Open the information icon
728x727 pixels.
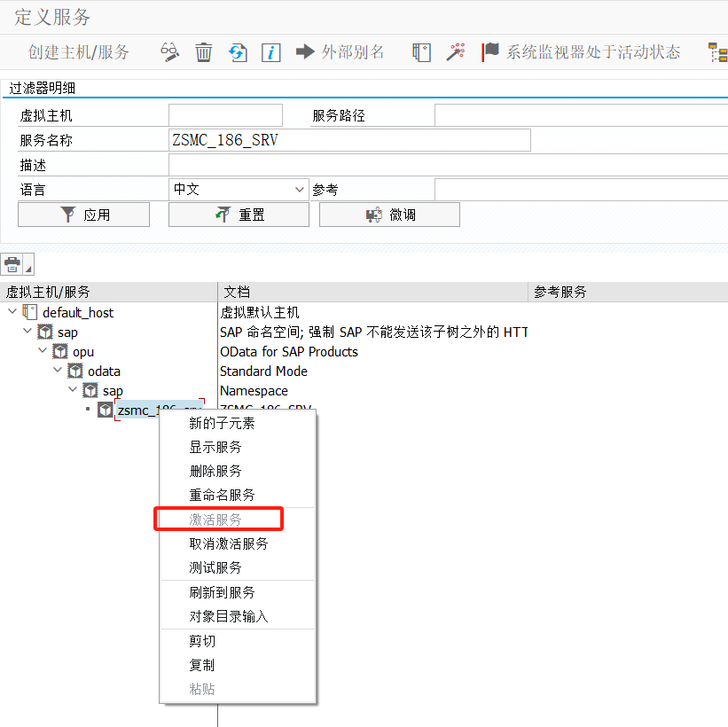[x=270, y=52]
